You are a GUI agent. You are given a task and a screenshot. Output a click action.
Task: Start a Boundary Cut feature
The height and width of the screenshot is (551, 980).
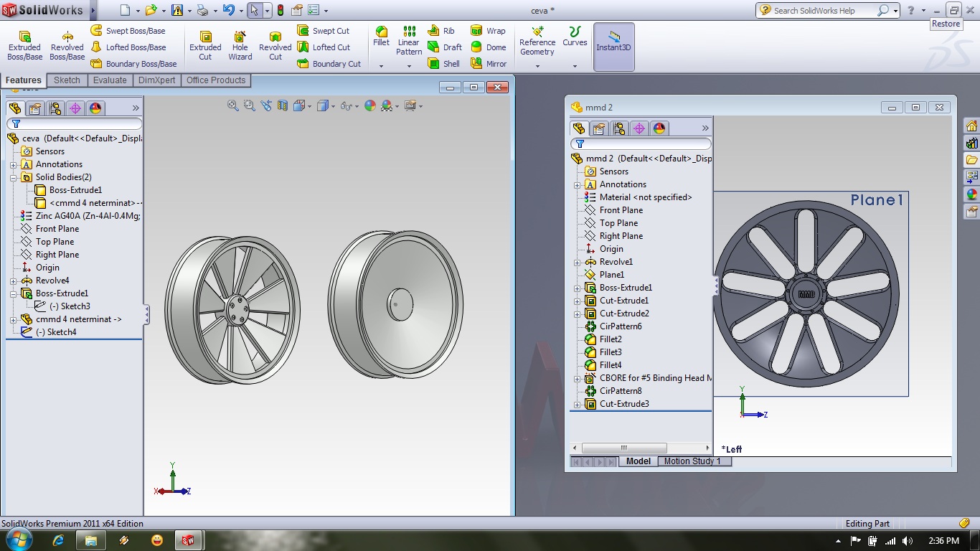(329, 64)
